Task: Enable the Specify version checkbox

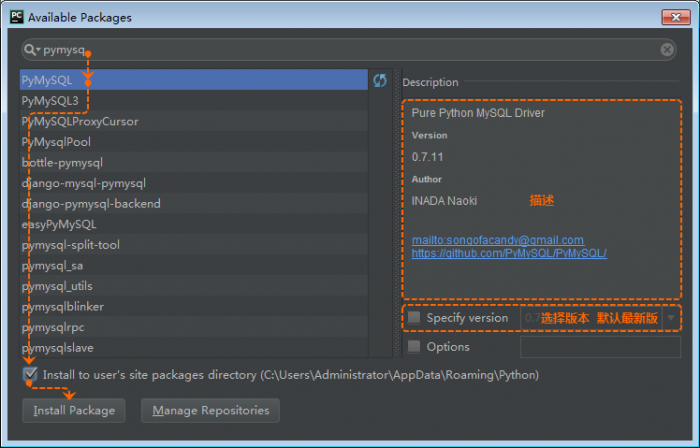Action: click(414, 318)
